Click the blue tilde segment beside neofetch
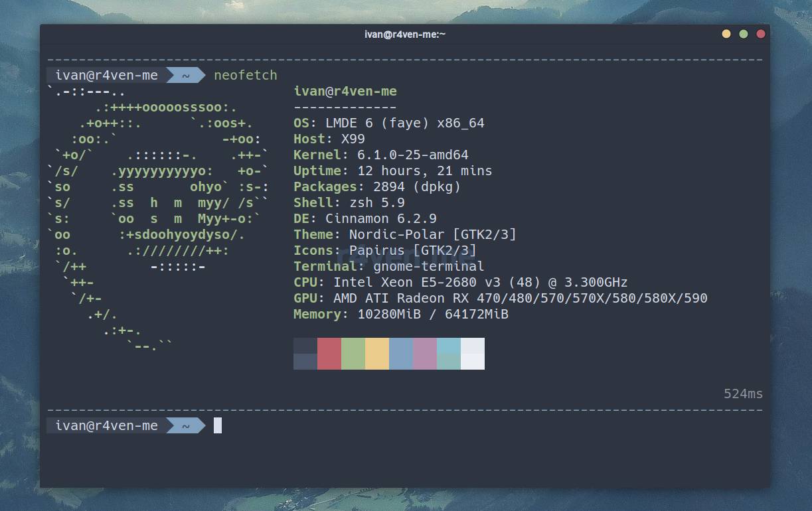812x511 pixels. [185, 75]
